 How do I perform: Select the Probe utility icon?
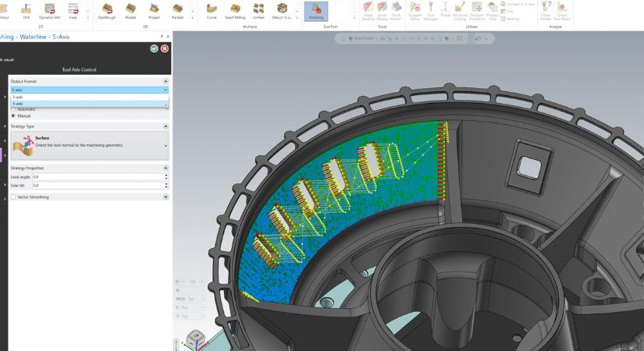[x=445, y=10]
